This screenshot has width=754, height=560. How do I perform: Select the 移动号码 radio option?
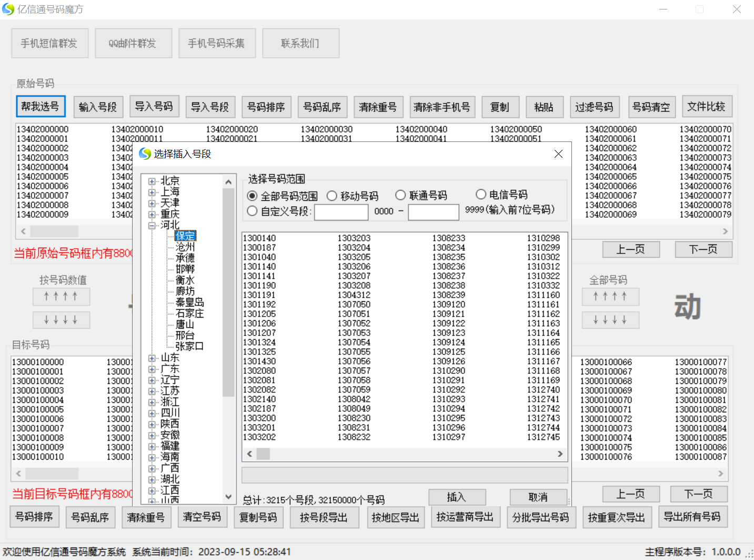[332, 195]
